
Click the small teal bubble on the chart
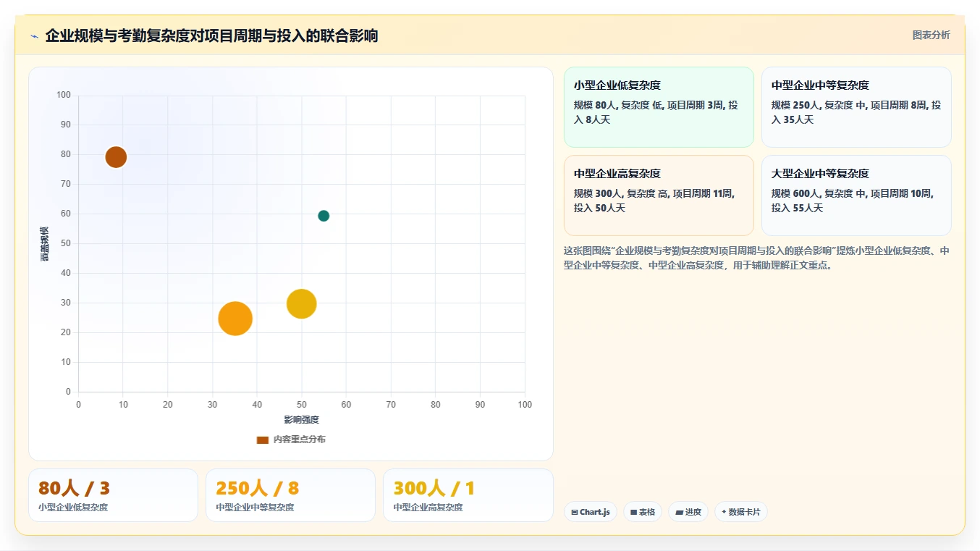[x=324, y=216]
